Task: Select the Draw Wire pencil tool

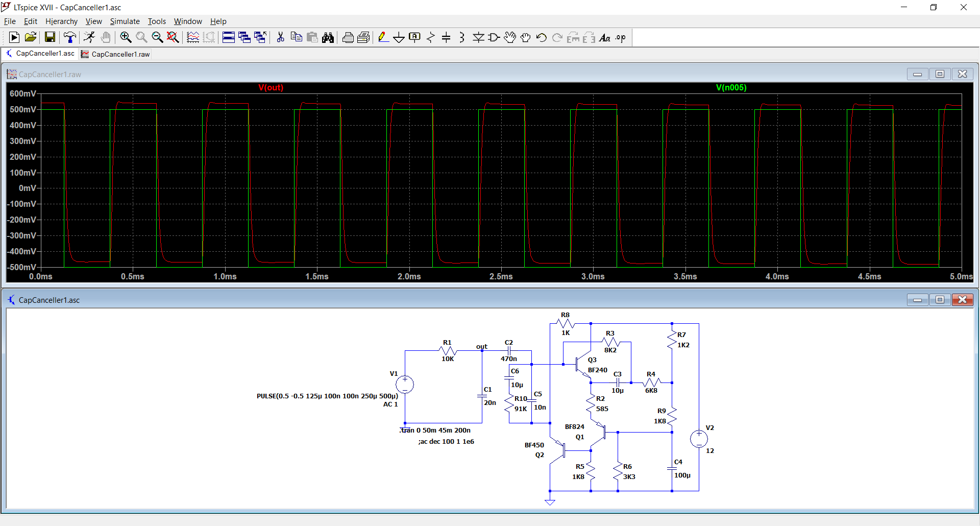Action: coord(383,37)
